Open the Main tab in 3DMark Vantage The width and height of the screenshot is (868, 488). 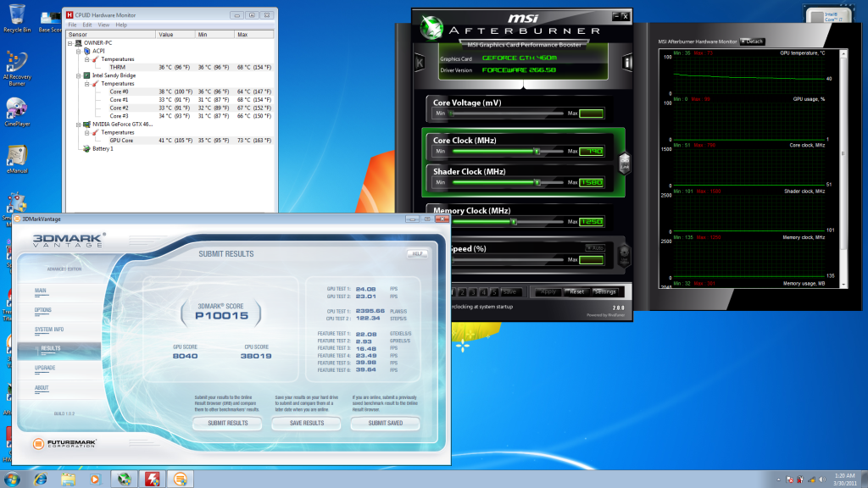41,291
